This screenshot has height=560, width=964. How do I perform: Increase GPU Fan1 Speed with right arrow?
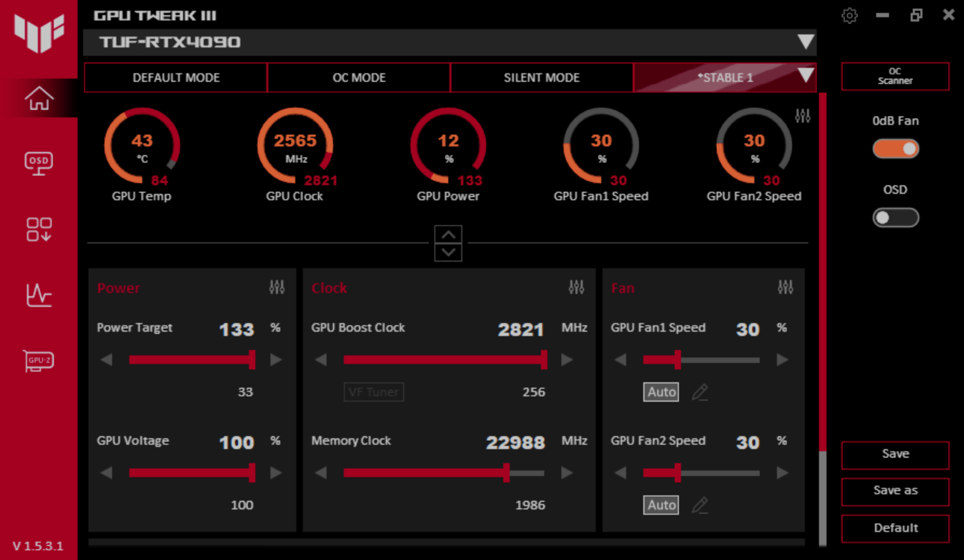(x=782, y=360)
